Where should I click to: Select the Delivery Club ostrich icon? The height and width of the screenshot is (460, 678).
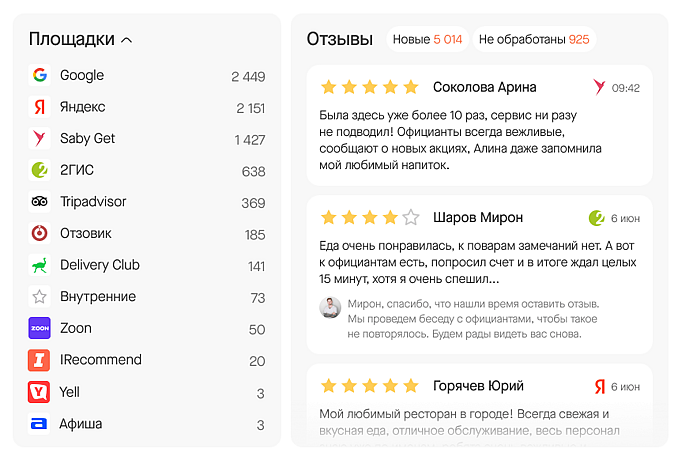tap(40, 265)
